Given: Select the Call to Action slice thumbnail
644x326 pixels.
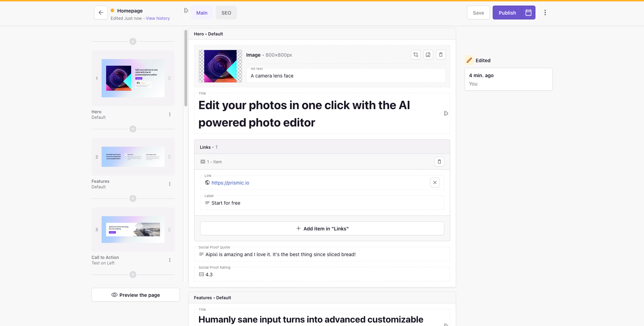Looking at the screenshot, I should 133,229.
